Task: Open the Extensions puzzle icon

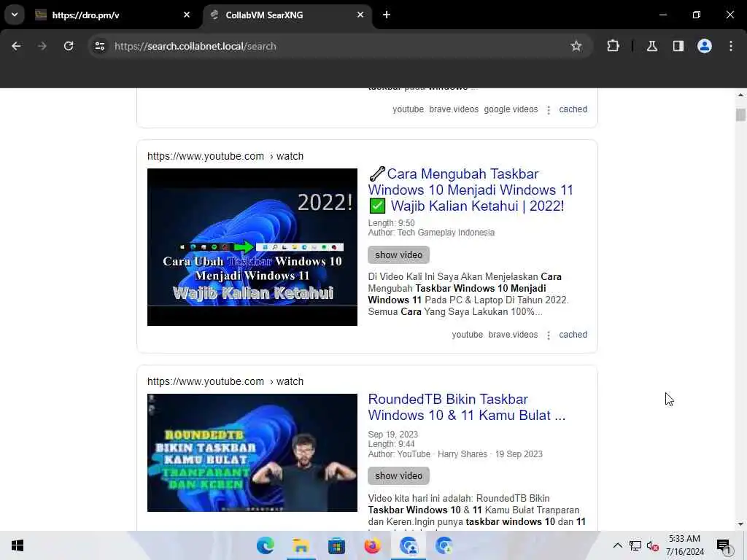Action: pos(613,46)
